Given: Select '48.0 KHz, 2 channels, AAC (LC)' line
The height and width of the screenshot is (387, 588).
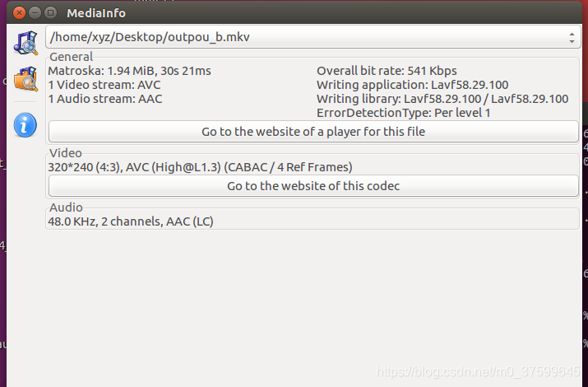Looking at the screenshot, I should 131,221.
